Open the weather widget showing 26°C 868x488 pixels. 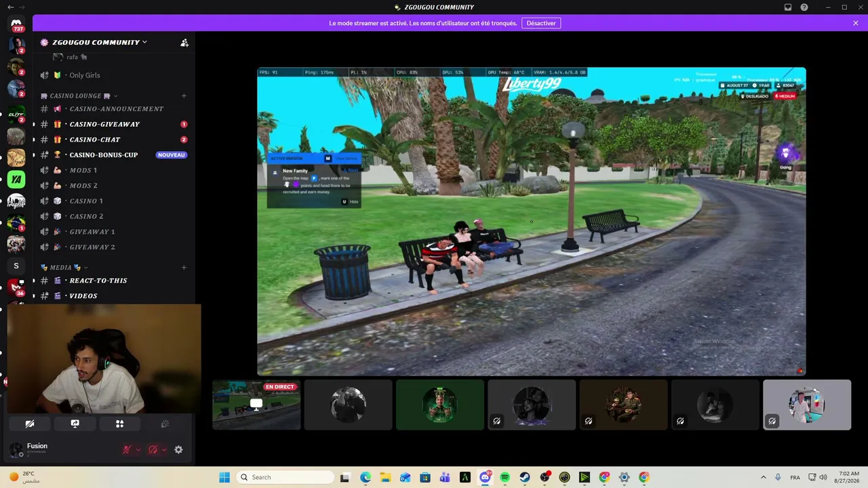(x=24, y=477)
